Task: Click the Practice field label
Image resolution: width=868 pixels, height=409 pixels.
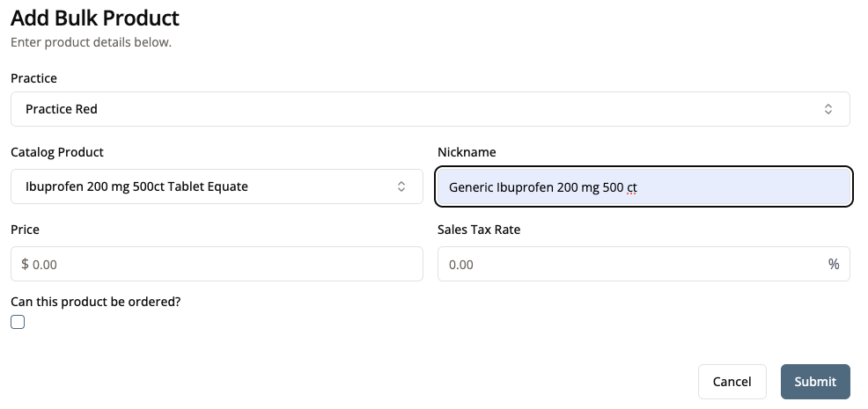Action: point(33,78)
